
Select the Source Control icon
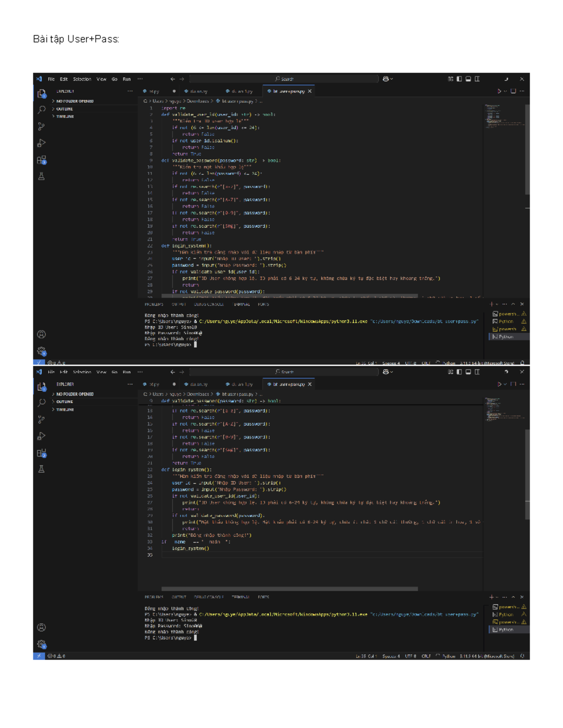(41, 125)
